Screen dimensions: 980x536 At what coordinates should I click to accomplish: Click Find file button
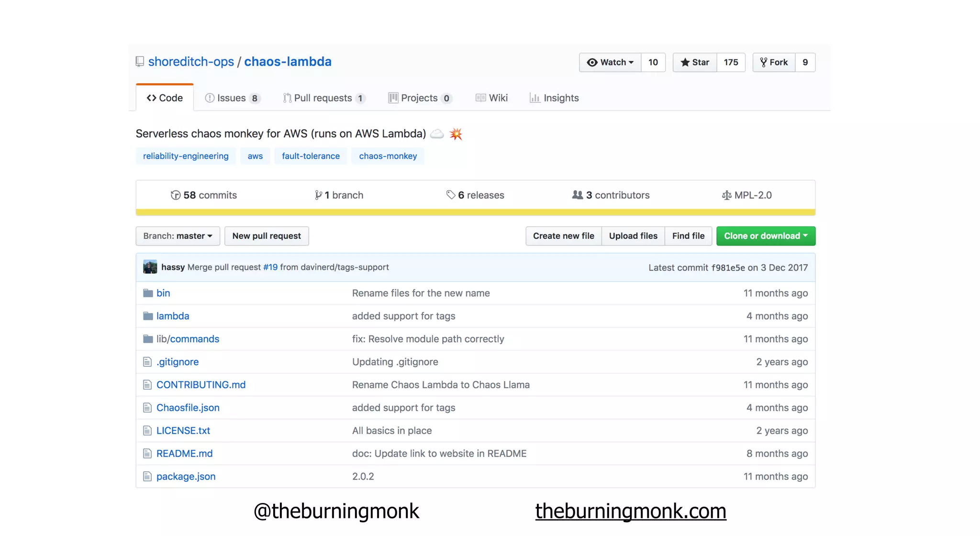688,236
